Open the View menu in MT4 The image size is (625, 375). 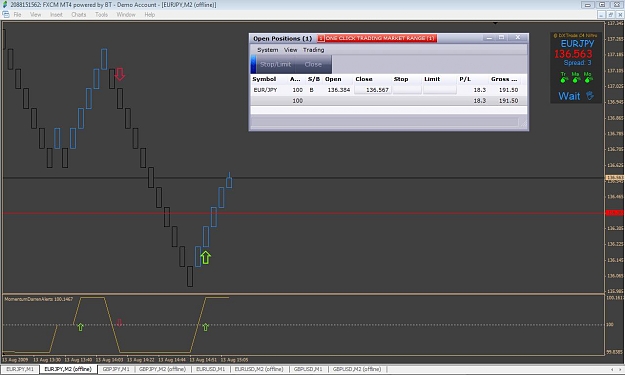pos(35,15)
